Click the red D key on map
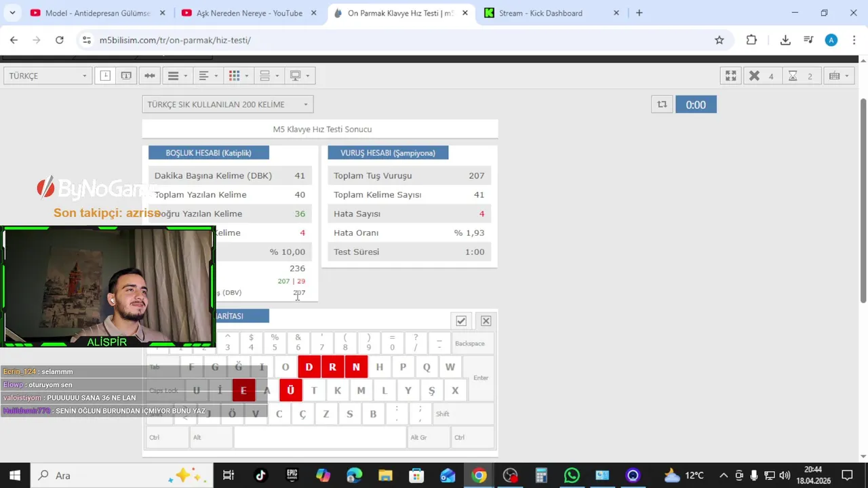 coord(309,367)
